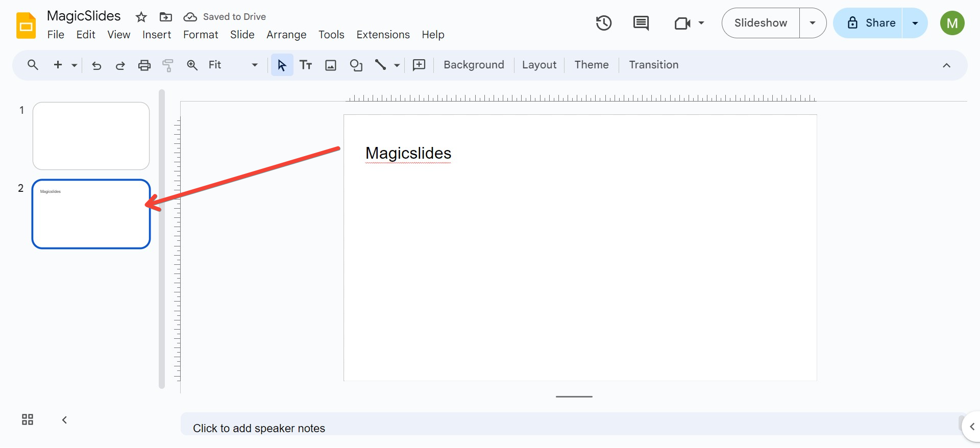Choose the select cursor tool
The height and width of the screenshot is (448, 980).
pos(282,65)
